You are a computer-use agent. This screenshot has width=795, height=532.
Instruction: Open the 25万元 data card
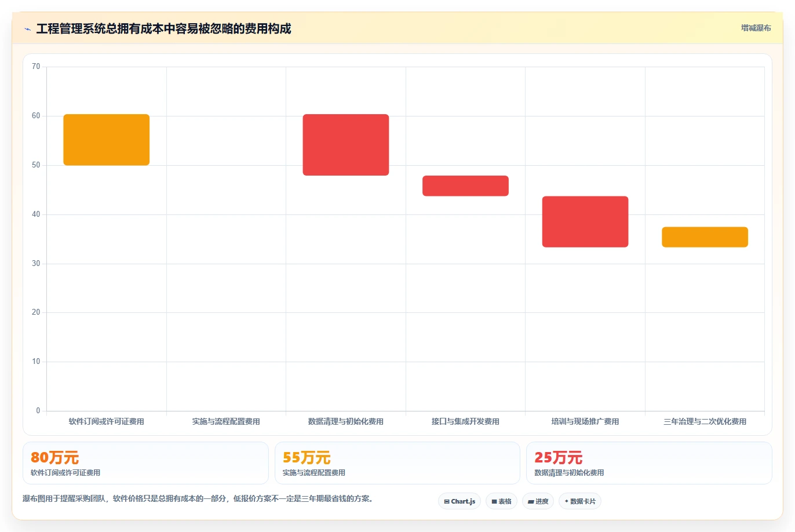tap(649, 463)
